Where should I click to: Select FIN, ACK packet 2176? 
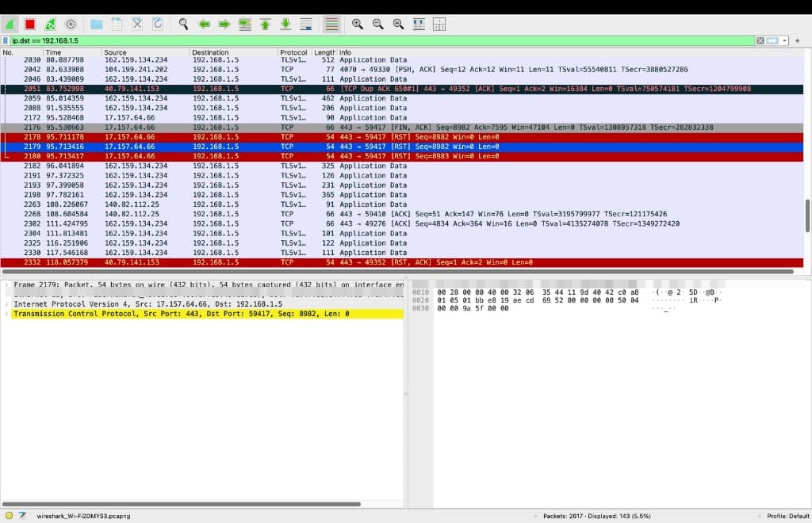(402, 128)
